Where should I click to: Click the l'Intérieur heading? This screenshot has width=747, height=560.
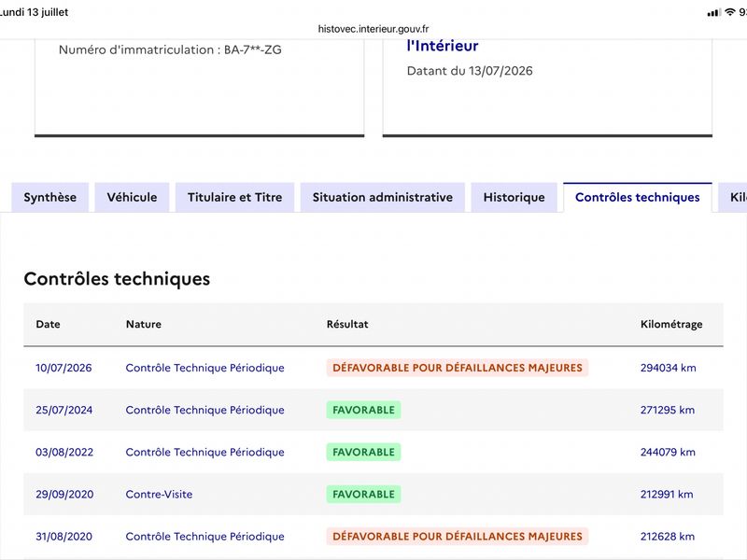click(443, 46)
